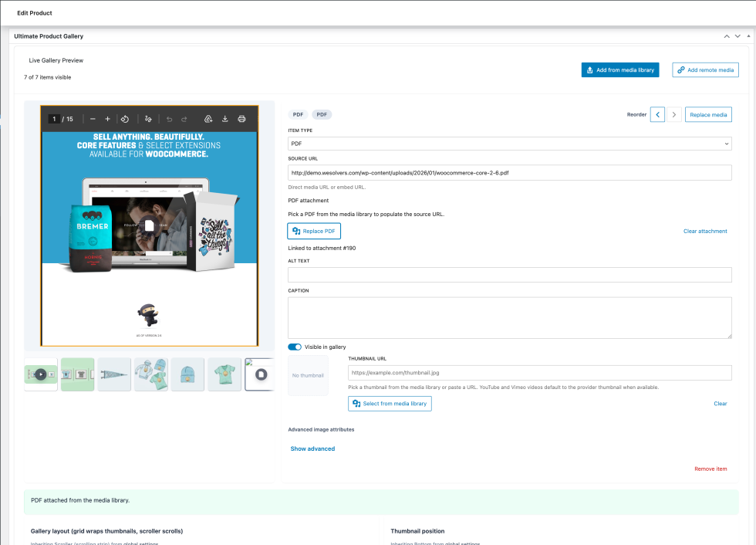The height and width of the screenshot is (545, 756).
Task: Click the second, darker PDF badge
Action: coord(322,115)
